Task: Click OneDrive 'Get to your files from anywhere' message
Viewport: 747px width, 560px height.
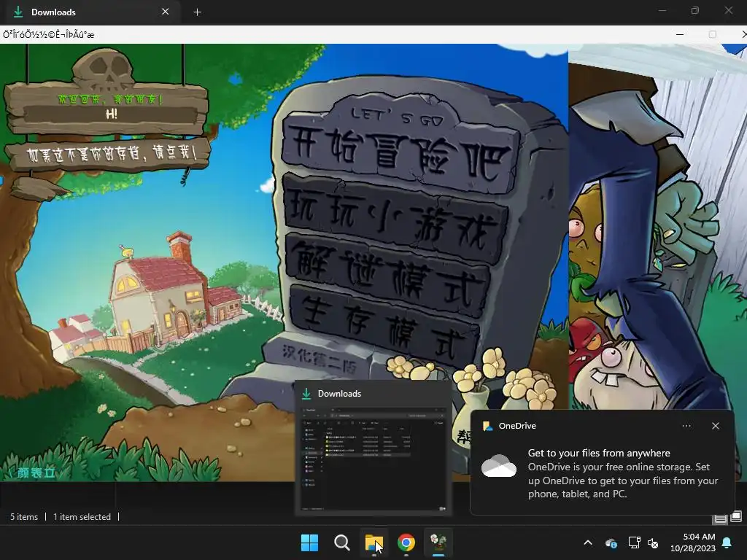Action: click(599, 453)
